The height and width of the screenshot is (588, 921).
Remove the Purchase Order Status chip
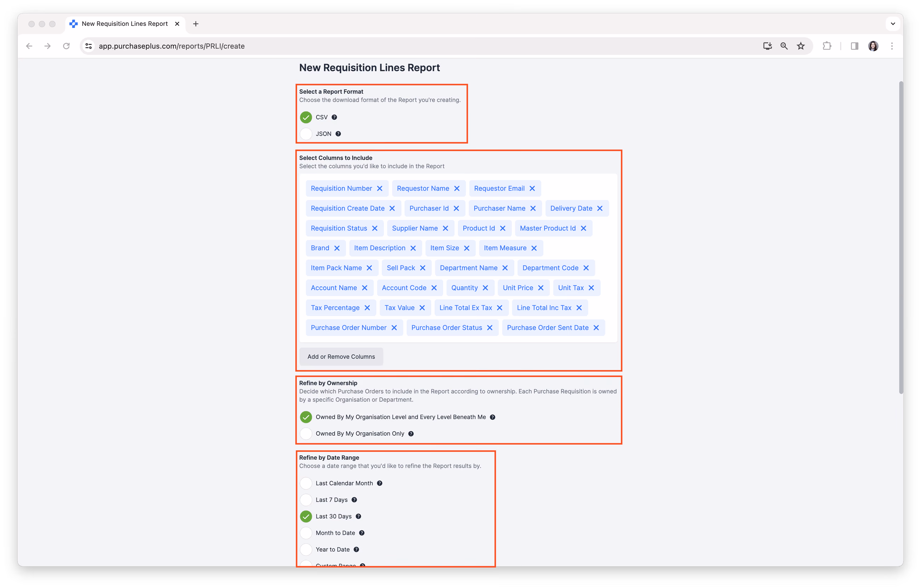[490, 328]
